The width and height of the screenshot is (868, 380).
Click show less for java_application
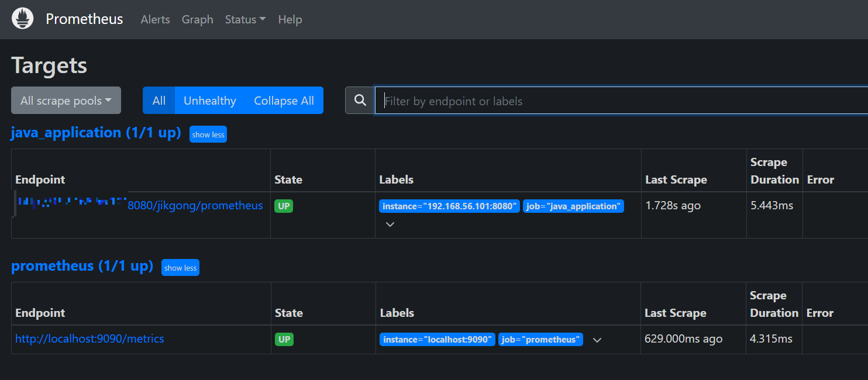coord(208,134)
